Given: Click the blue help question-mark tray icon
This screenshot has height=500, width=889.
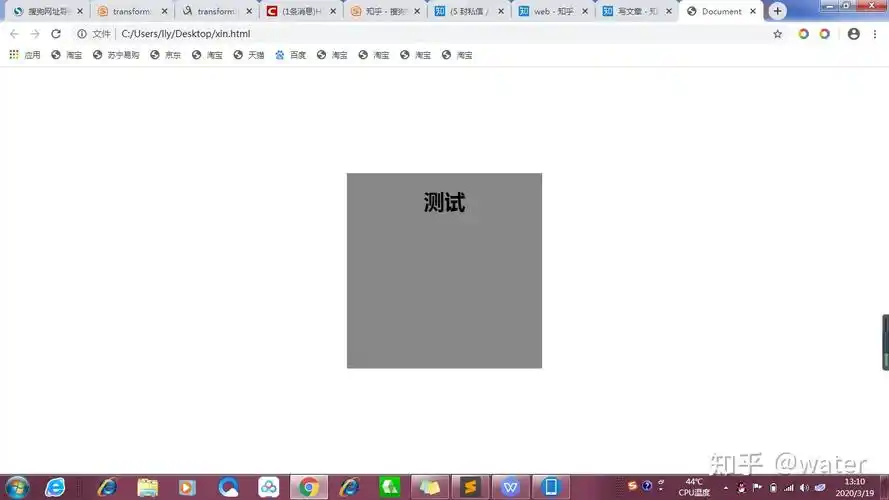Looking at the screenshot, I should (646, 486).
